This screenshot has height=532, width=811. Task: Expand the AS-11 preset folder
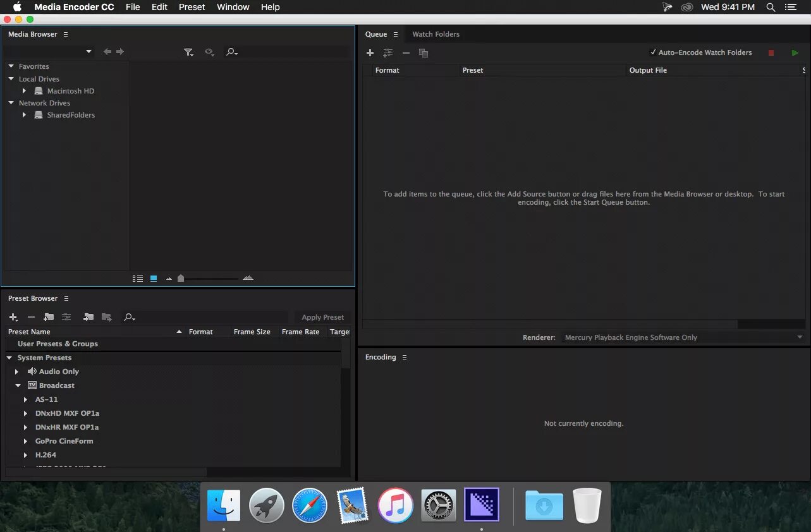point(25,399)
